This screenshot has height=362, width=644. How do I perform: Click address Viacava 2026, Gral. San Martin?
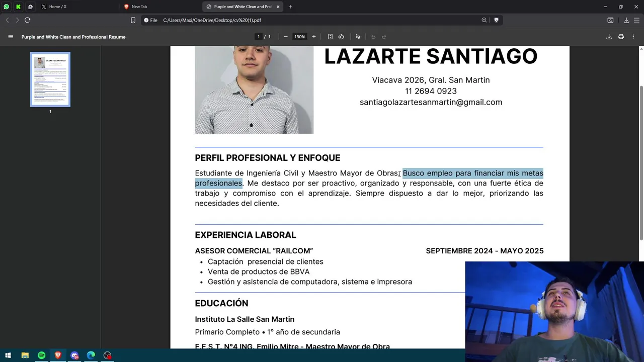pos(431,80)
